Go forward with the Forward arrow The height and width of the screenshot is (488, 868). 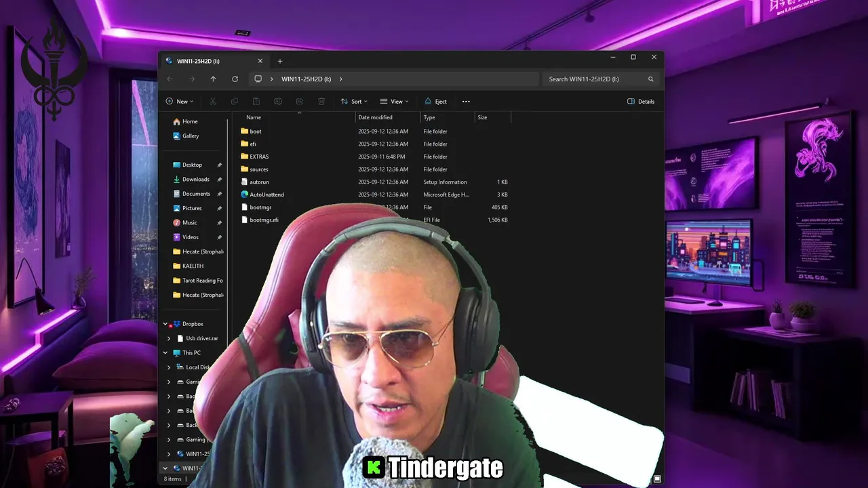[x=192, y=79]
